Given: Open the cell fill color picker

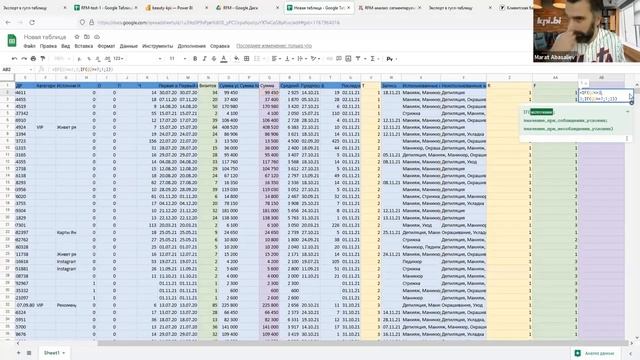Looking at the screenshot, I should [x=236, y=59].
